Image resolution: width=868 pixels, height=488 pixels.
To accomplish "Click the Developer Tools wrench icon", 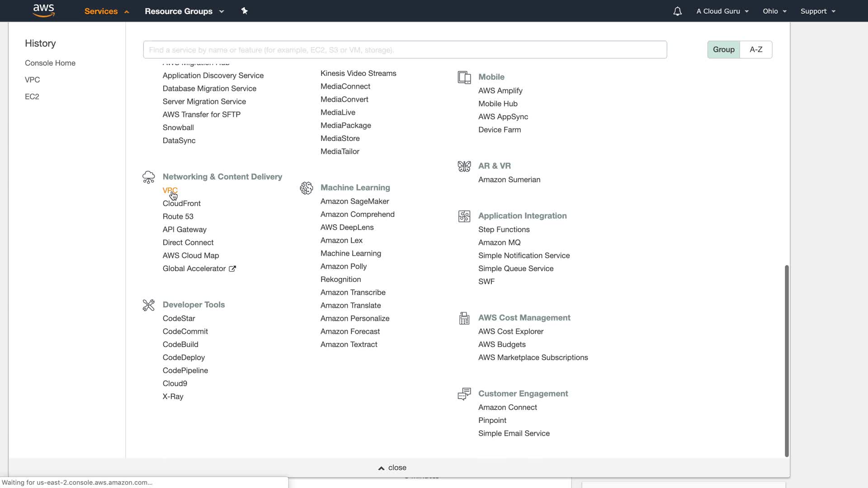I will (148, 305).
